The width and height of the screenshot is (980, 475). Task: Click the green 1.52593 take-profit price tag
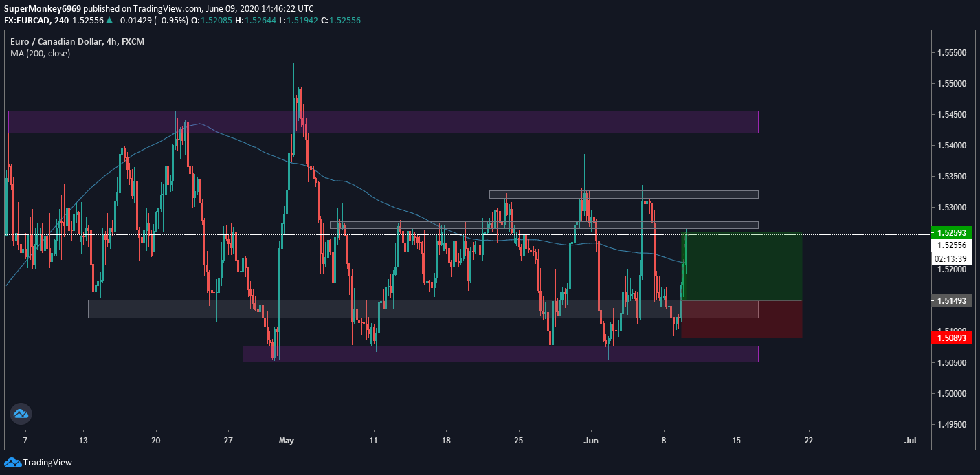click(951, 232)
